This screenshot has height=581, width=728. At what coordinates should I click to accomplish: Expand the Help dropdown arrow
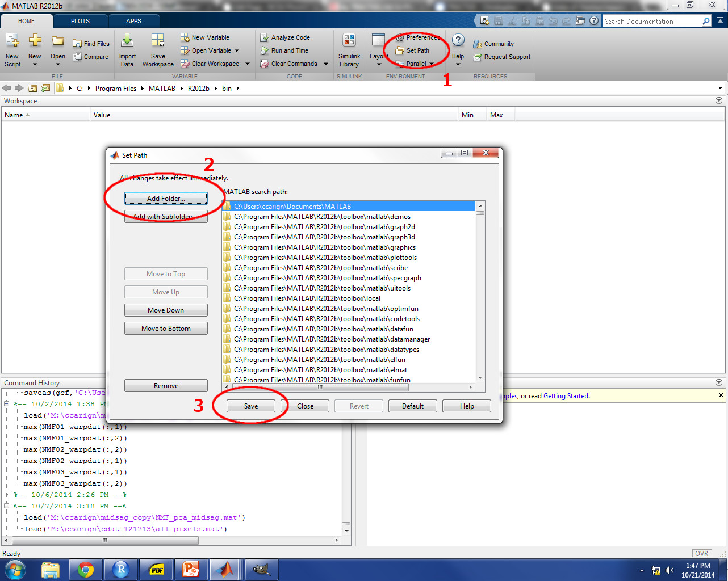458,64
